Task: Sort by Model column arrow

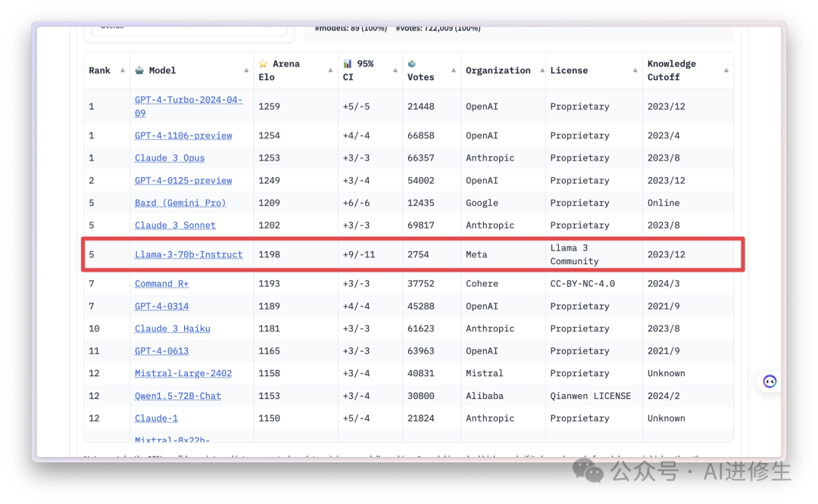Action: point(246,70)
